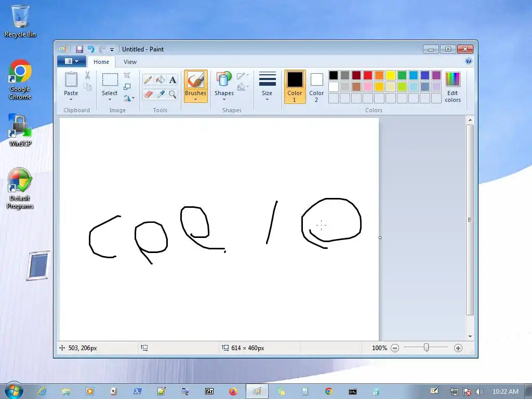The height and width of the screenshot is (399, 532).
Task: Open the Size line thickness dropdown
Action: (x=267, y=86)
